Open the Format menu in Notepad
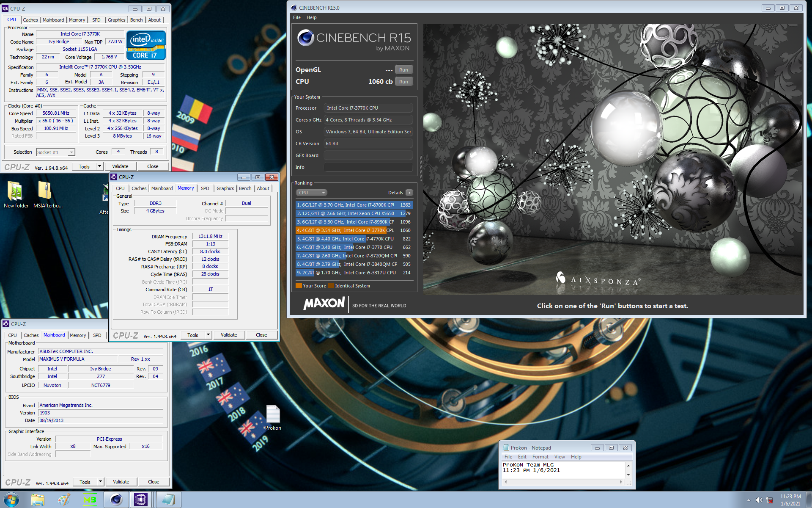This screenshot has height=508, width=812. click(x=540, y=457)
